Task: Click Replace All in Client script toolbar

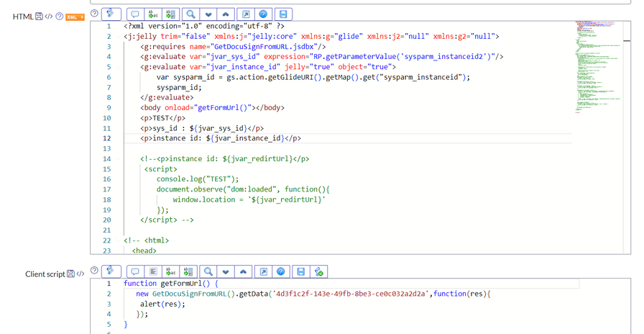Action: coord(188,271)
